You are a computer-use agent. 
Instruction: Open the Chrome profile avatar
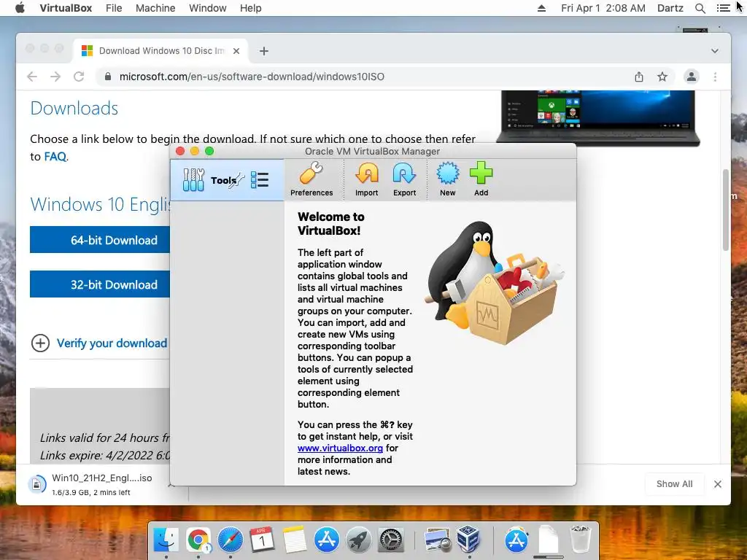click(x=692, y=77)
